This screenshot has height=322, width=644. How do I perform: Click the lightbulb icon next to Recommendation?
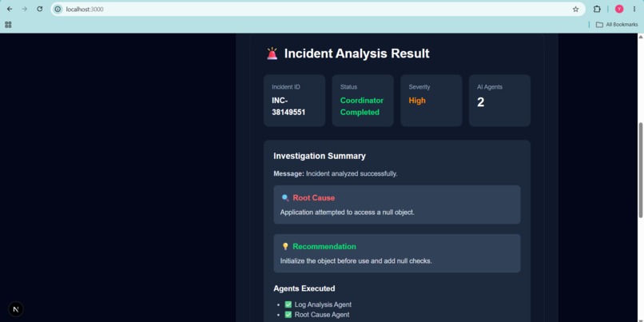285,246
